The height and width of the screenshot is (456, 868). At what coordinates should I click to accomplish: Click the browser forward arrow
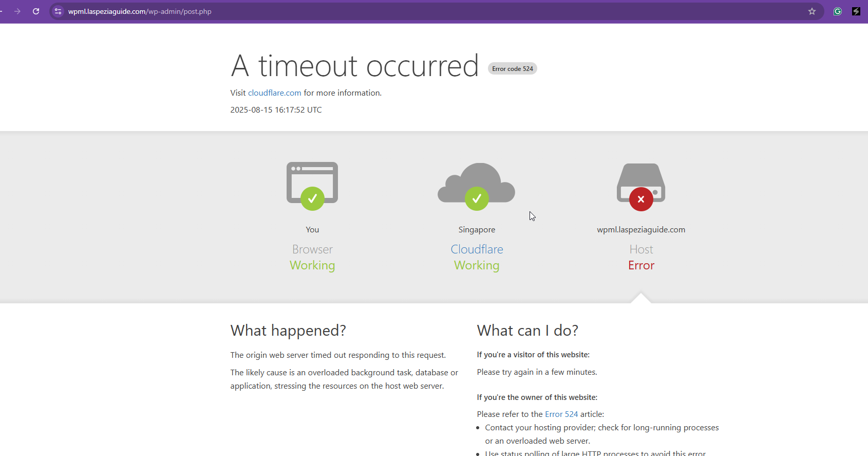tap(17, 11)
